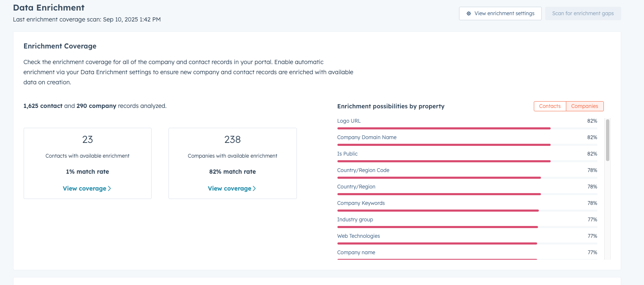Click the Logo URL progress bar

[x=467, y=128]
